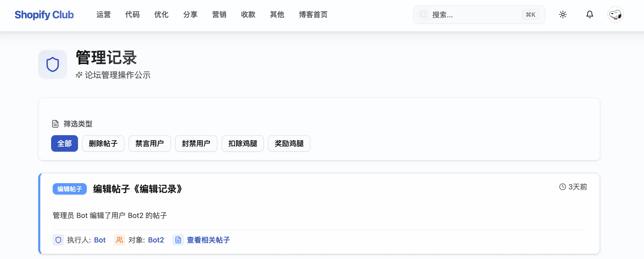Toggle light/dark theme with the sun icon
The height and width of the screenshot is (259, 644).
tap(563, 15)
